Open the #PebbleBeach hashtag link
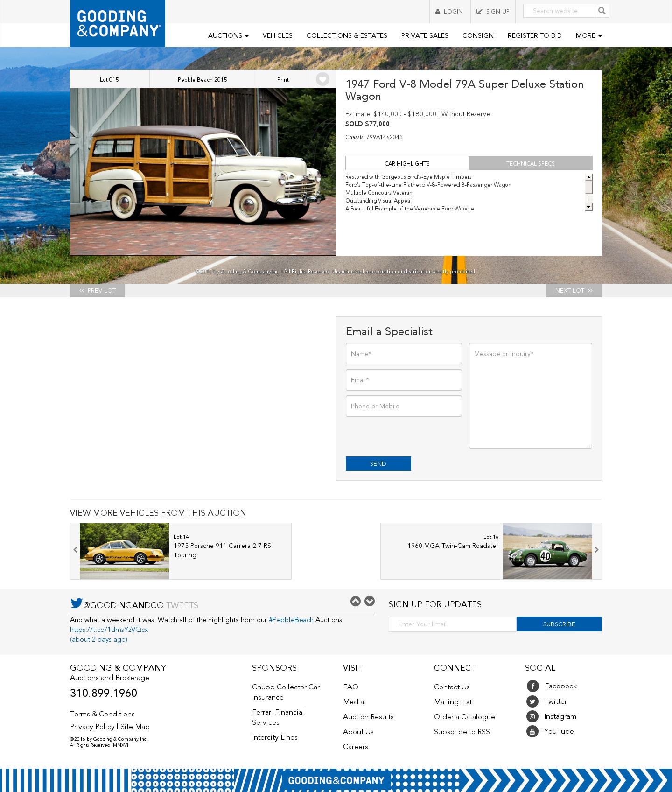Viewport: 672px width, 792px height. click(291, 620)
